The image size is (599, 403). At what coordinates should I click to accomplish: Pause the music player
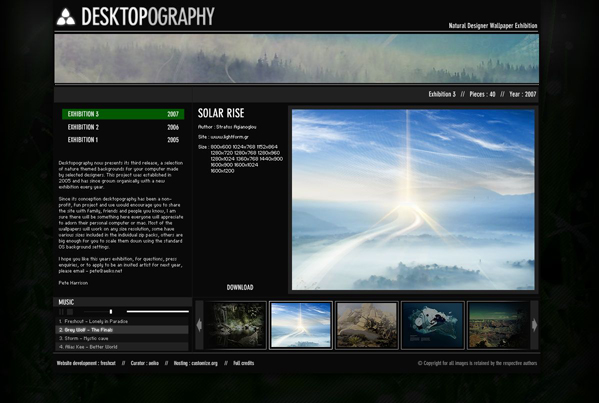click(x=62, y=312)
